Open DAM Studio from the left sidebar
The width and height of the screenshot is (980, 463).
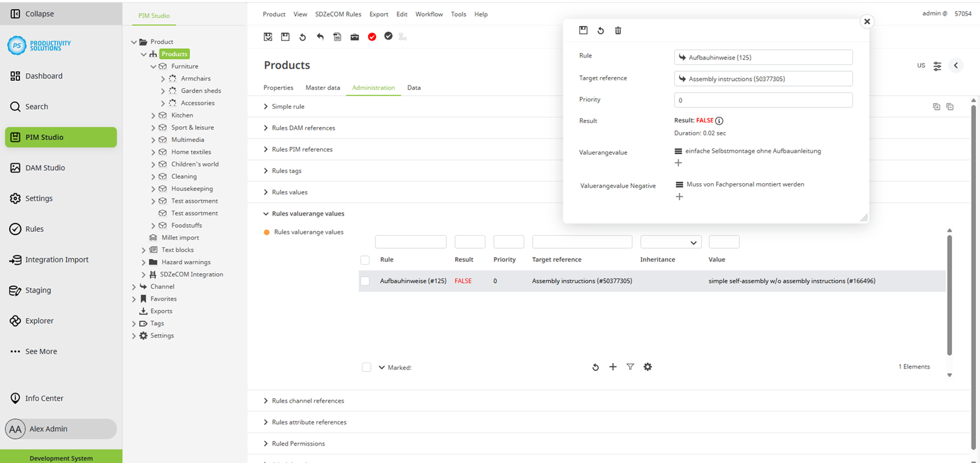click(45, 168)
